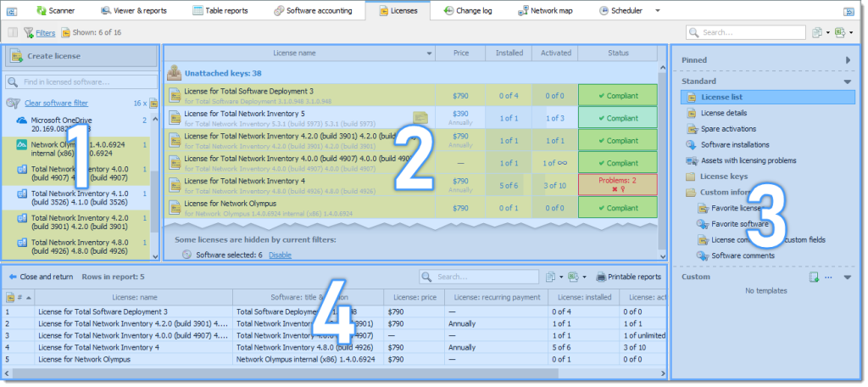Open the Network map tab
The height and width of the screenshot is (387, 868).
(545, 10)
